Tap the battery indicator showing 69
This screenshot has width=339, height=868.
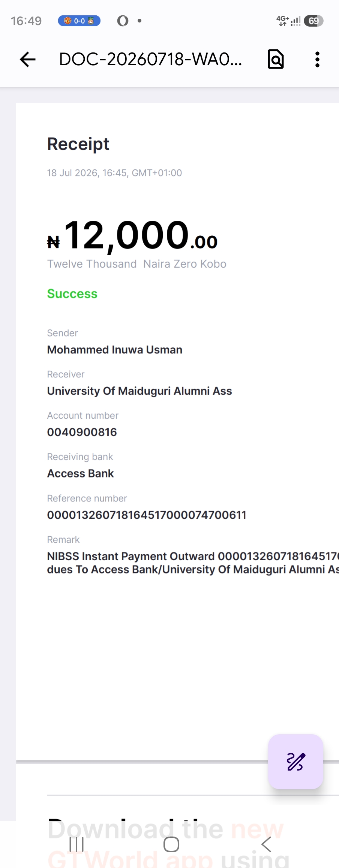click(313, 21)
